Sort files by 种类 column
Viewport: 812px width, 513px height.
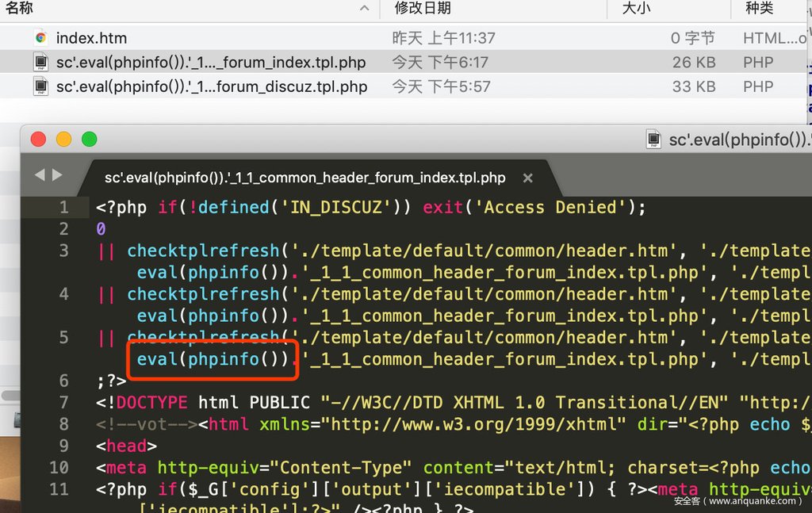point(759,8)
